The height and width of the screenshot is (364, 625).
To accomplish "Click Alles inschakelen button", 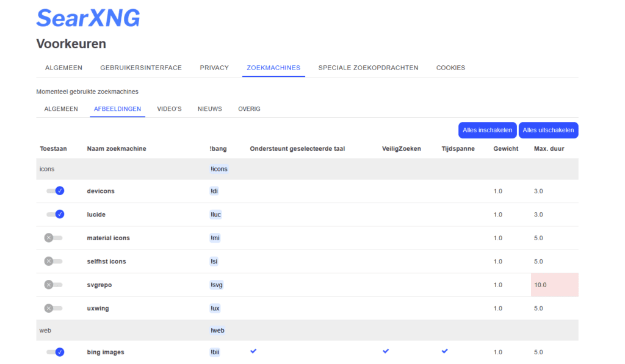I will [488, 130].
